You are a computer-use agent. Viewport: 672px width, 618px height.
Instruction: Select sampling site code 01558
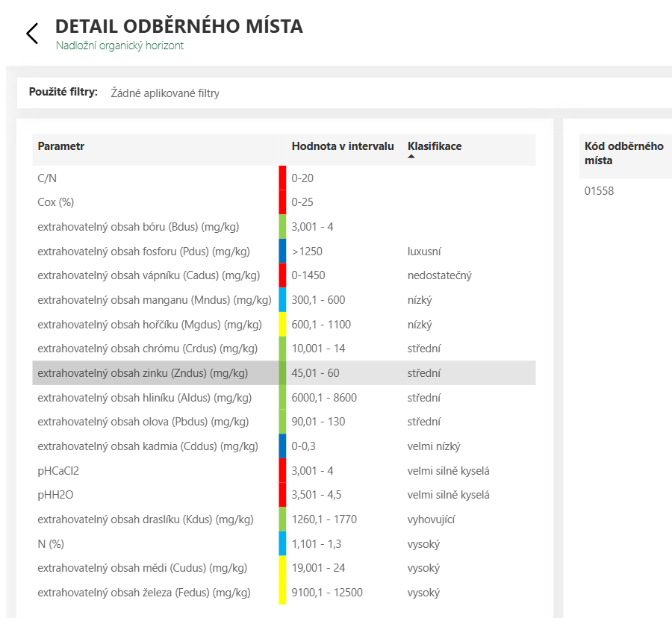(x=599, y=191)
